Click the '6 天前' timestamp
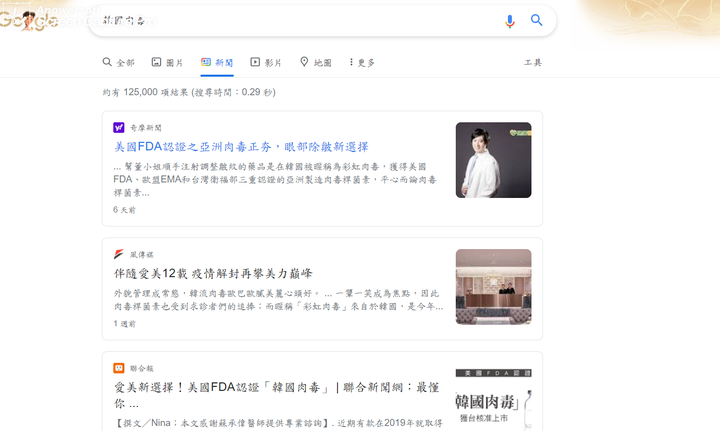 tap(124, 210)
